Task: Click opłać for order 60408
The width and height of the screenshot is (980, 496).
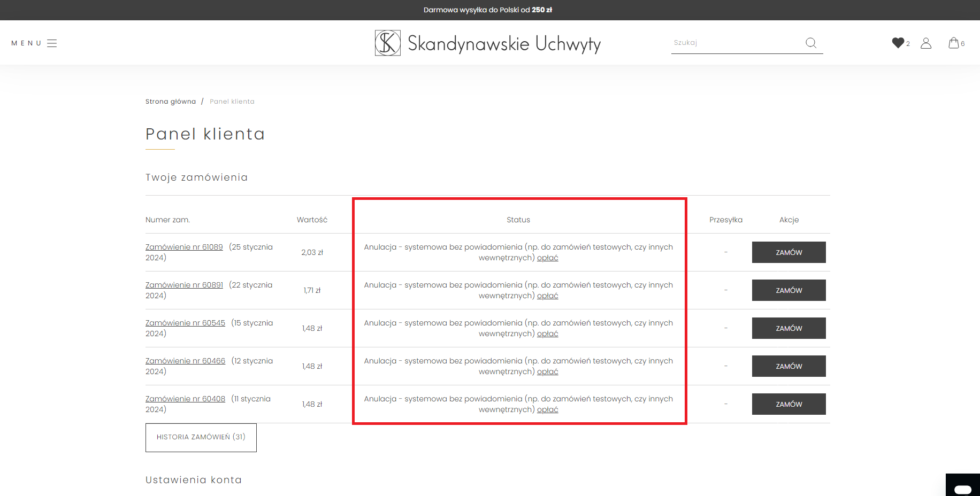Action: click(547, 409)
